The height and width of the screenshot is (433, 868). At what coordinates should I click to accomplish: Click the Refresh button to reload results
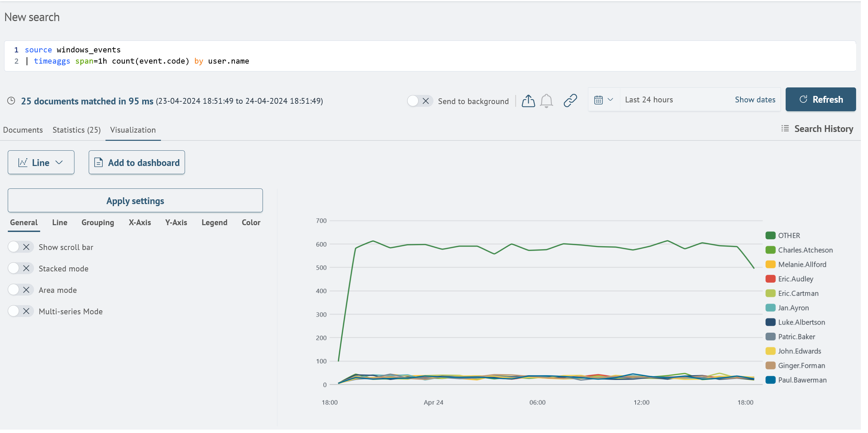[x=821, y=99]
